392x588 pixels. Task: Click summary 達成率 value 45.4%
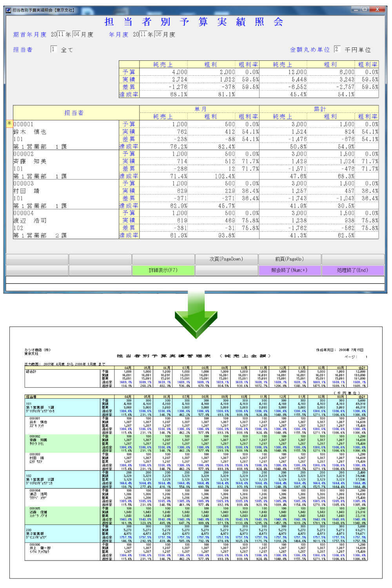(x=298, y=94)
